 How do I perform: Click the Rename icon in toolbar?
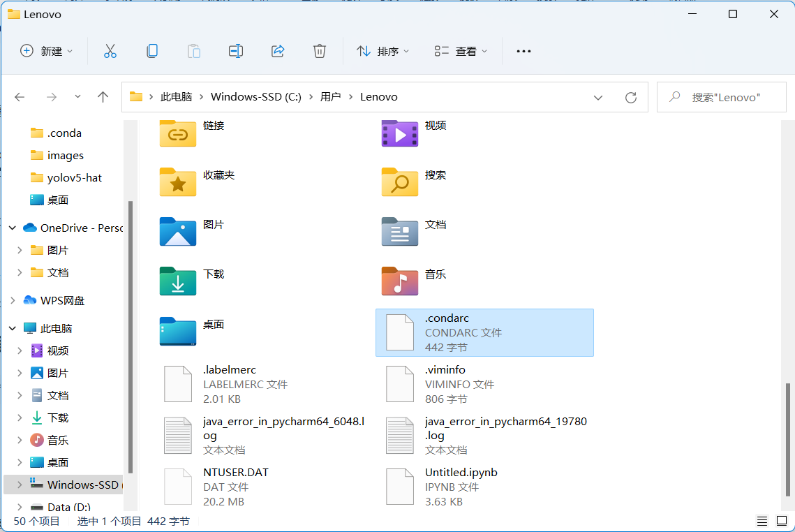[236, 51]
